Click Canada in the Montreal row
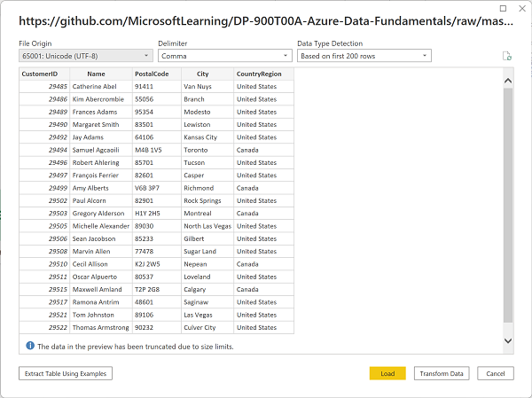This screenshot has width=532, height=398. tap(263, 214)
